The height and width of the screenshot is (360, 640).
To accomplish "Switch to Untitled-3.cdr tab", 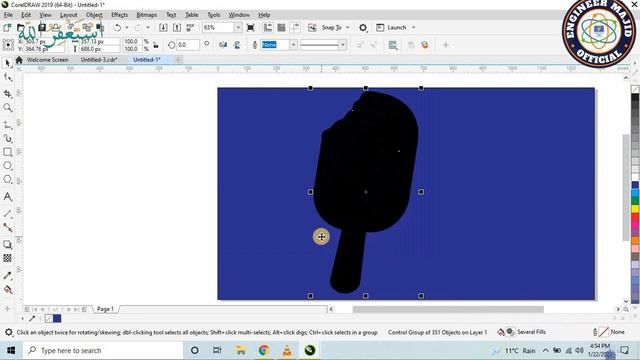I will (99, 60).
